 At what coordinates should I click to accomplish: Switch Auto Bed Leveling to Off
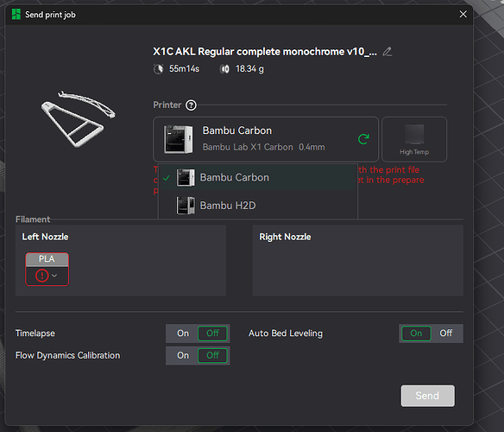point(446,334)
